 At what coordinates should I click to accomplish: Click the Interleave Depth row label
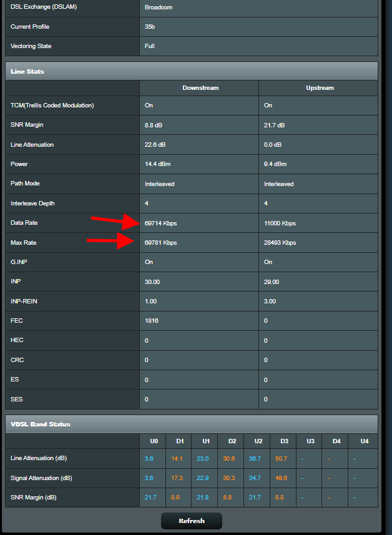tap(32, 204)
